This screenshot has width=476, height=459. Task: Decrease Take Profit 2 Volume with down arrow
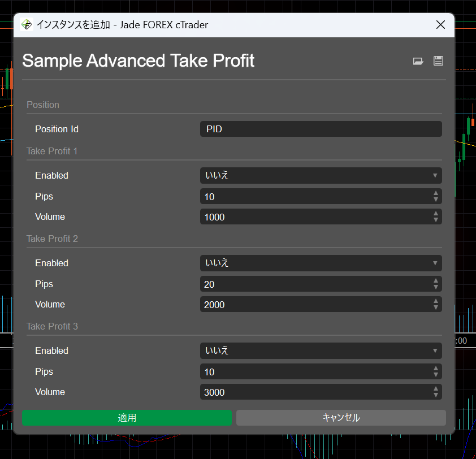[x=436, y=308]
